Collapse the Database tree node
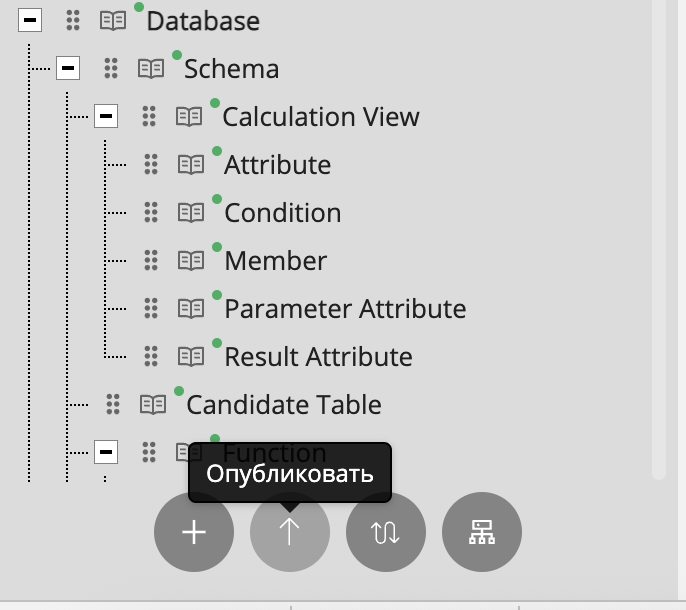Screen dimensions: 686x610 30,20
